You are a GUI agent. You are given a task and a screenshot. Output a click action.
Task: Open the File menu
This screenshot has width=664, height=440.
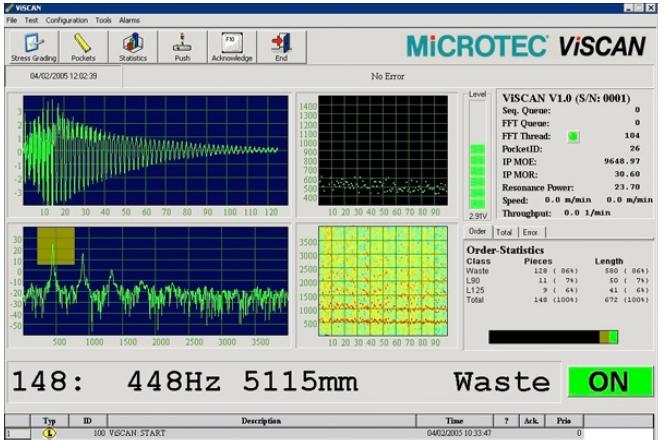click(12, 20)
